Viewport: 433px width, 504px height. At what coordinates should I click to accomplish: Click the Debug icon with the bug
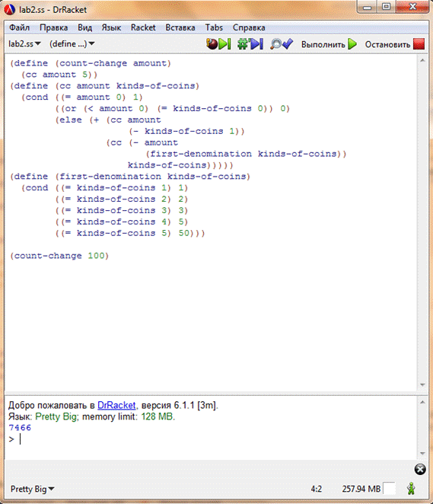(x=218, y=43)
